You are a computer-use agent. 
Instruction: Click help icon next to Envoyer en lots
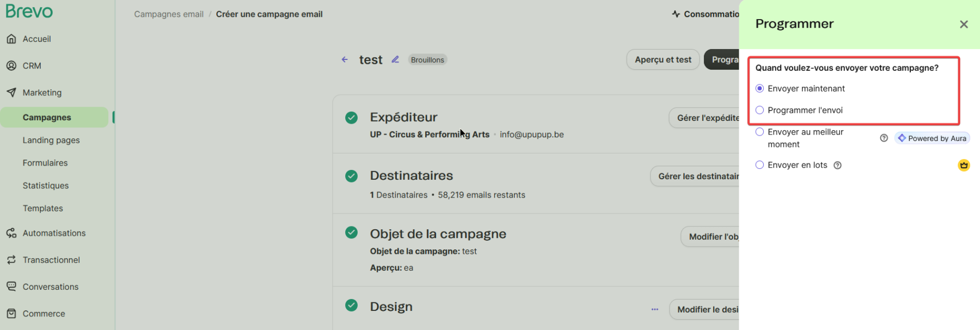(x=837, y=166)
